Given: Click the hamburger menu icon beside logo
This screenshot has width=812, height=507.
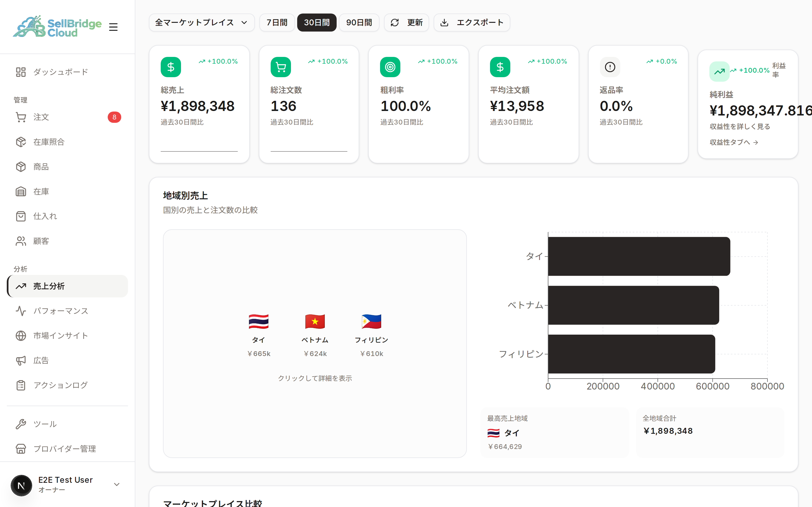Looking at the screenshot, I should 113,27.
